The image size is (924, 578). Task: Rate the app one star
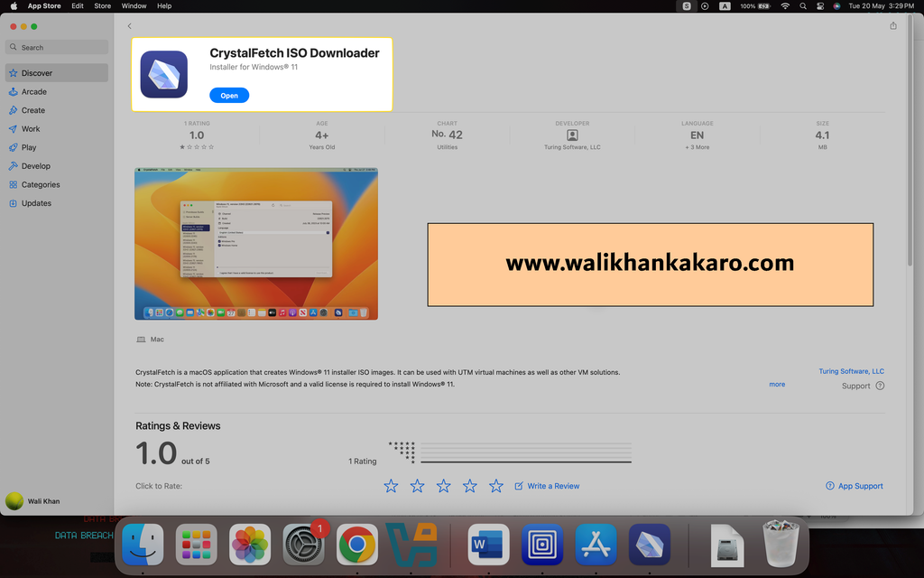pos(391,486)
